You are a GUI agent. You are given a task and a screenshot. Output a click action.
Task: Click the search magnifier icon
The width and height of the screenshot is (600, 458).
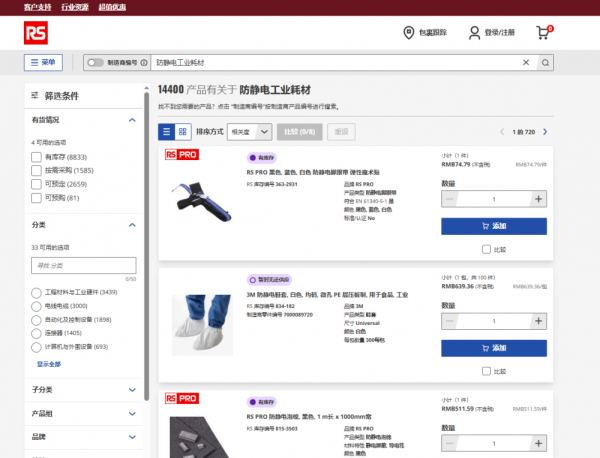pos(545,62)
